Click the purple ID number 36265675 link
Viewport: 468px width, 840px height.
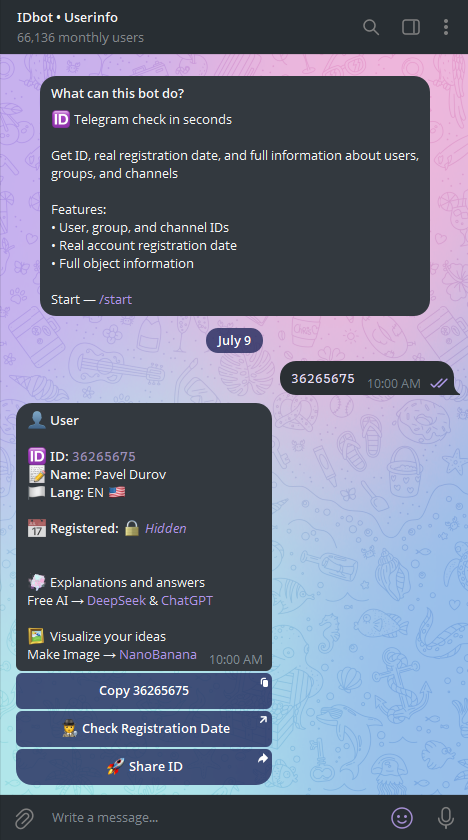[104, 456]
